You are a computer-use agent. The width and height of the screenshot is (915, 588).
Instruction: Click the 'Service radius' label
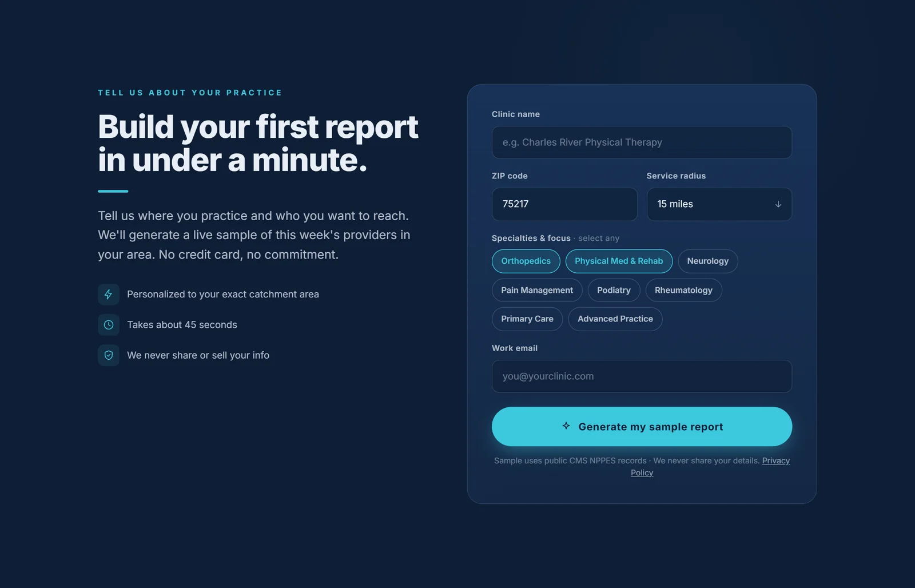click(x=676, y=176)
